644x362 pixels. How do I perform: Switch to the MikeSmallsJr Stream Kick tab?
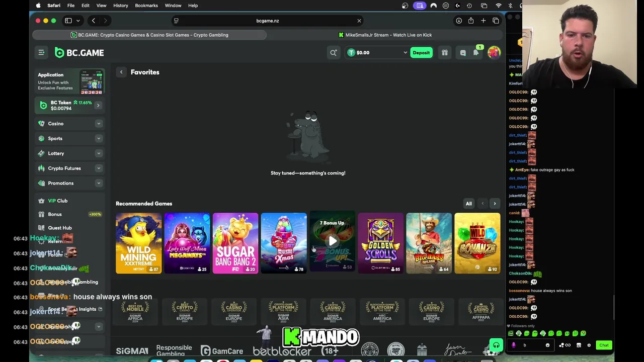tap(385, 35)
